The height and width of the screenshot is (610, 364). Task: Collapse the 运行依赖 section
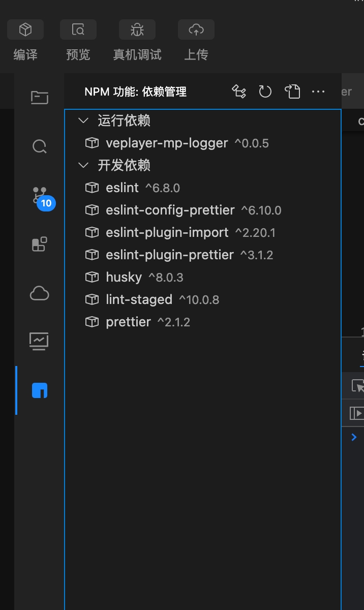(x=82, y=121)
